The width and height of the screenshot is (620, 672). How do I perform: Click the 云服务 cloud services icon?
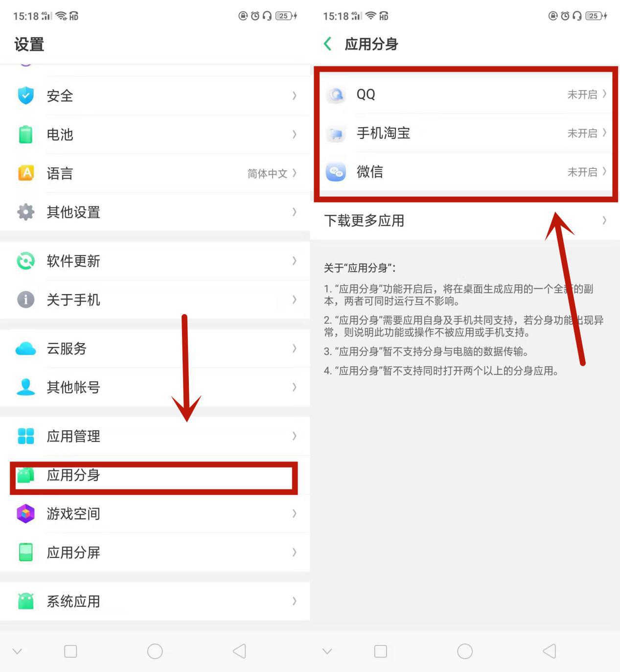tap(26, 349)
